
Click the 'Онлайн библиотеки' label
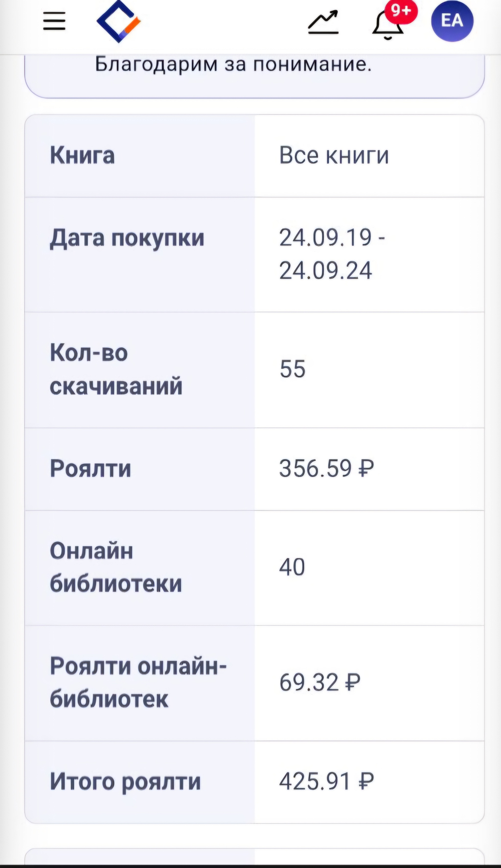pyautogui.click(x=116, y=567)
